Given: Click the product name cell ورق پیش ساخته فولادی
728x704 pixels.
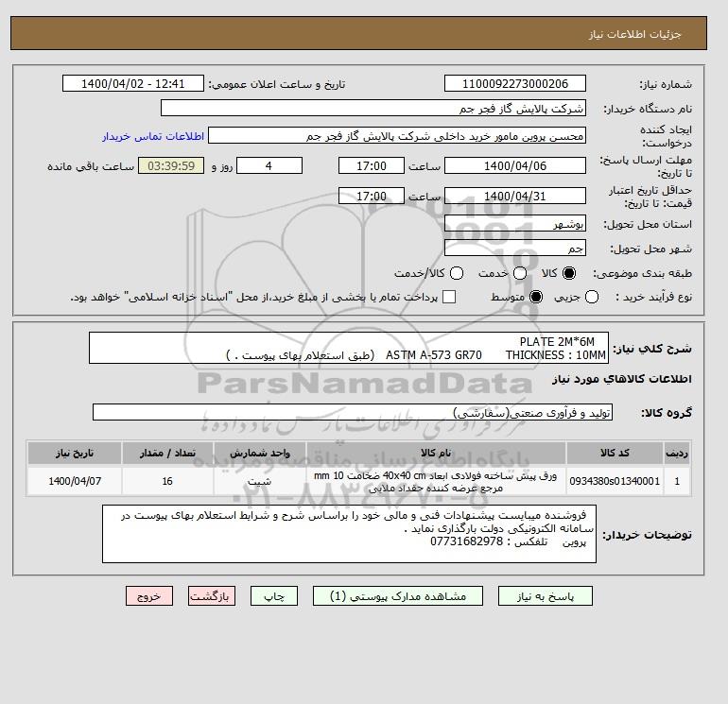Looking at the screenshot, I should pos(436,481).
